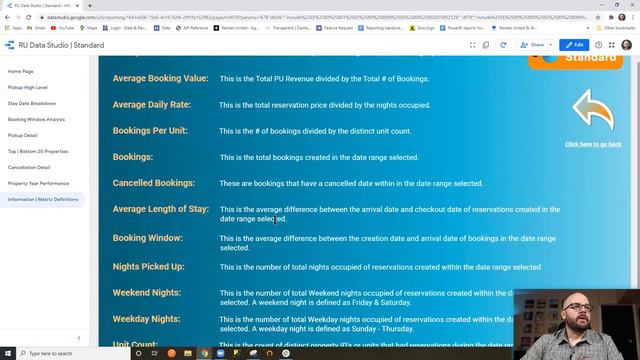Click the 'Cancelled Bookings:' heading
This screenshot has height=360, width=640.
[154, 183]
